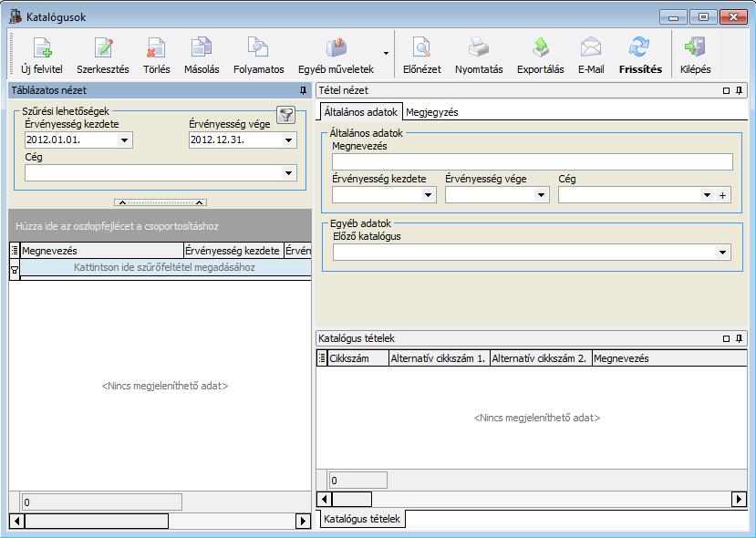Click Katalógus tételek scroll left arrow
Image resolution: width=756 pixels, height=538 pixels.
[324, 499]
